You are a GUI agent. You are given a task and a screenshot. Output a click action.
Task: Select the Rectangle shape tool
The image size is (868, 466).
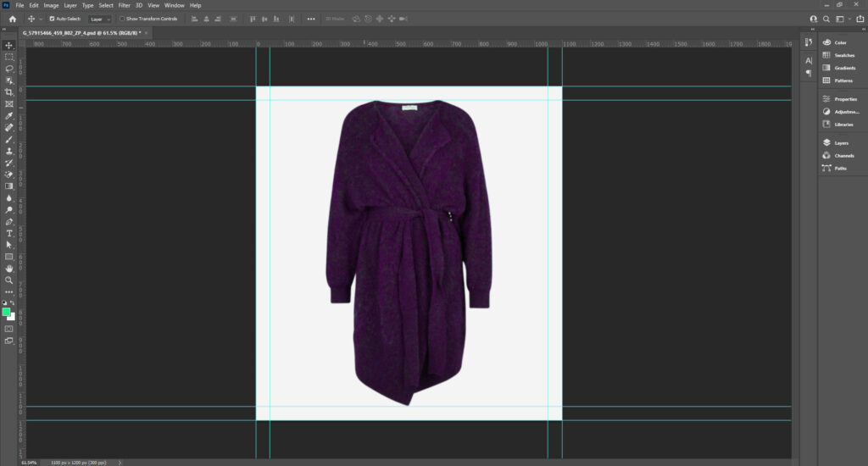(x=8, y=257)
